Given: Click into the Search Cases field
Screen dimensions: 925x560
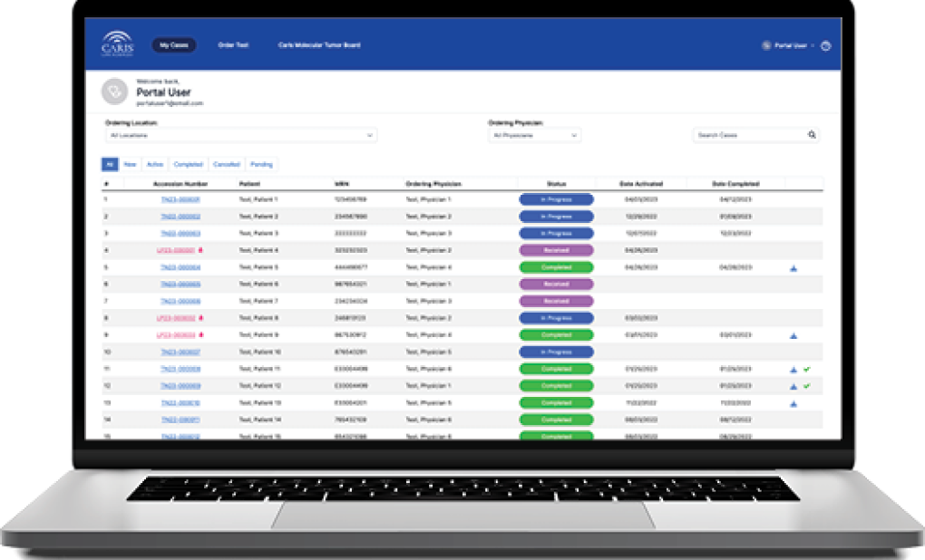Looking at the screenshot, I should tap(748, 135).
